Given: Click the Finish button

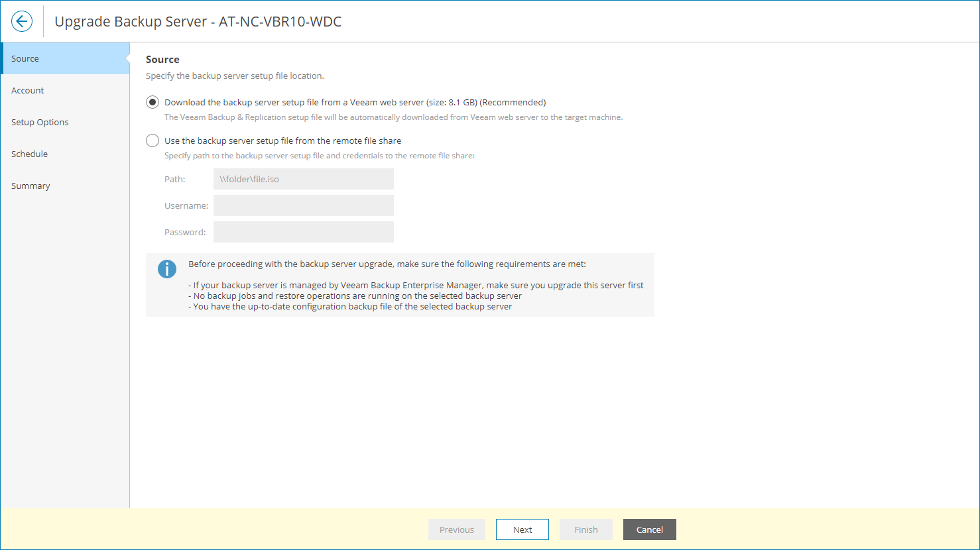Looking at the screenshot, I should (586, 529).
